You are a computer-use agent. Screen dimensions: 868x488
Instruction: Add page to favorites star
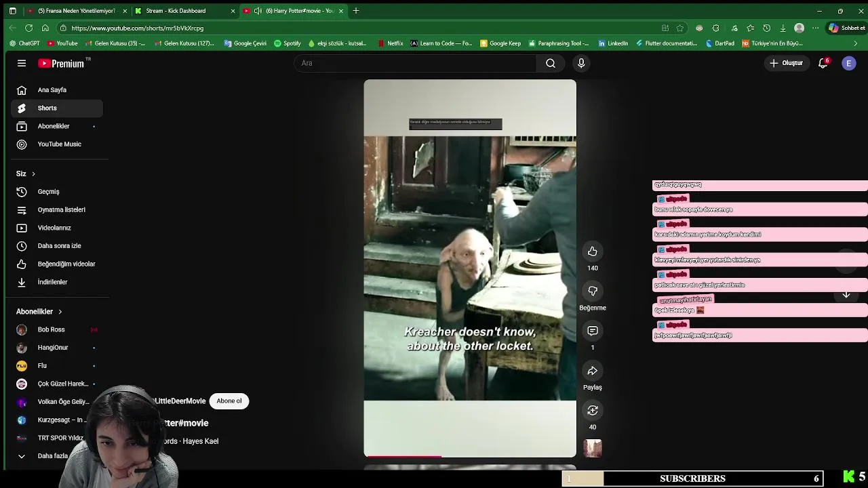[680, 28]
